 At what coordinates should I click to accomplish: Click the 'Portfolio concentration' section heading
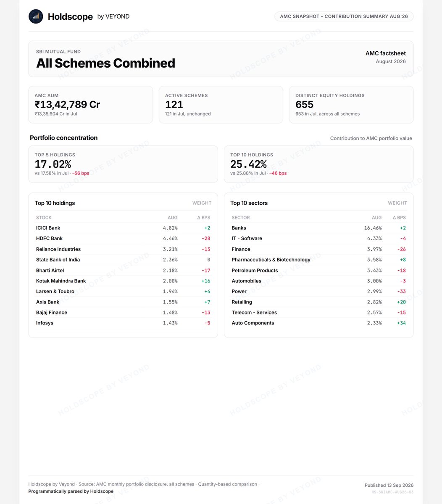coord(63,138)
